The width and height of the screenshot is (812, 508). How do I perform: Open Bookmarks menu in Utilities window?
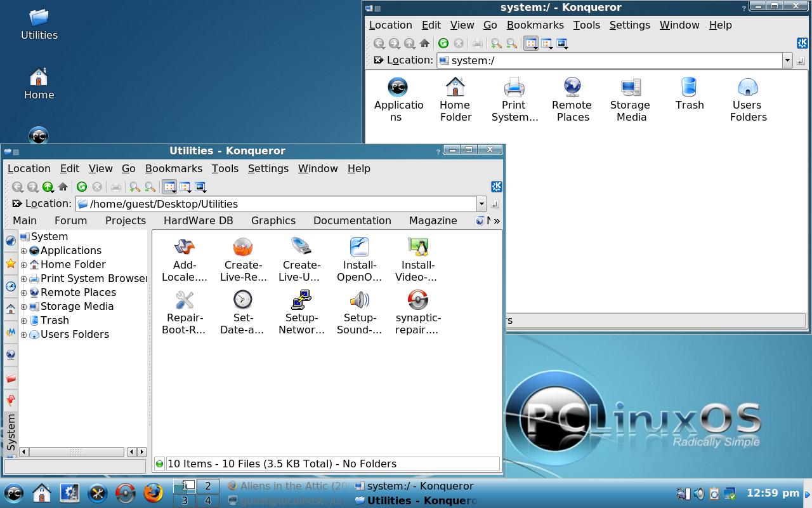[174, 168]
